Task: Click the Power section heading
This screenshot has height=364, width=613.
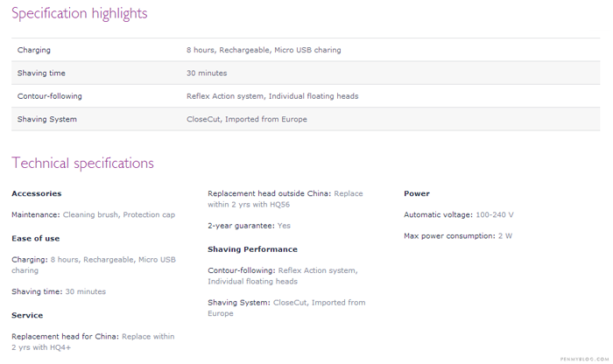Action: pos(417,193)
